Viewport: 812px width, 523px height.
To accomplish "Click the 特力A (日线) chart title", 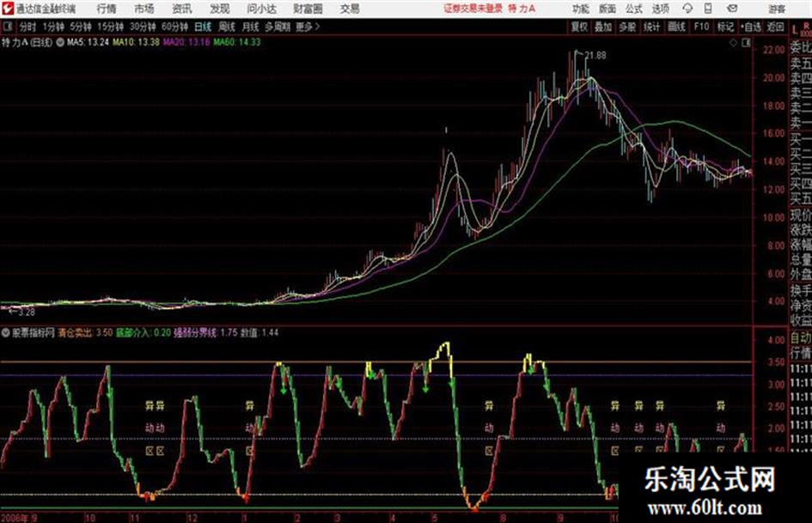I will [27, 42].
